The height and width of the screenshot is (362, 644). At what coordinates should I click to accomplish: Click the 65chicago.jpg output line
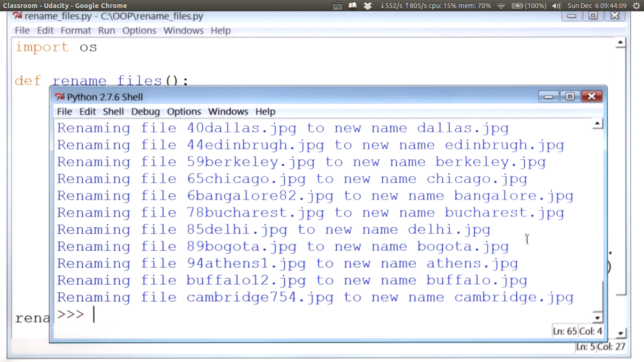(292, 179)
